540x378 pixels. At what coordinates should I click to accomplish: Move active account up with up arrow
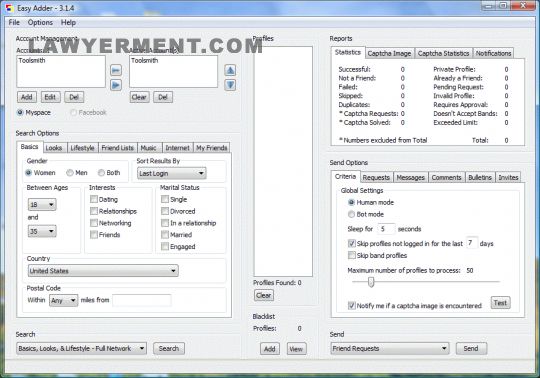tap(230, 70)
